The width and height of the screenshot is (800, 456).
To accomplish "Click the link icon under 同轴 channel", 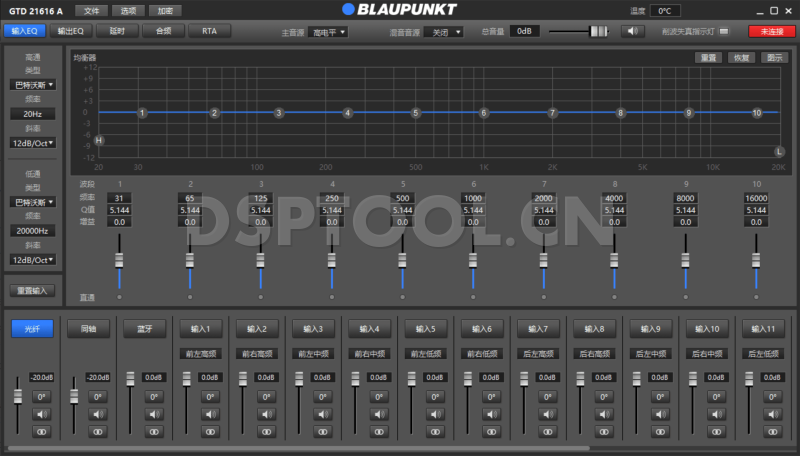I will (97, 432).
